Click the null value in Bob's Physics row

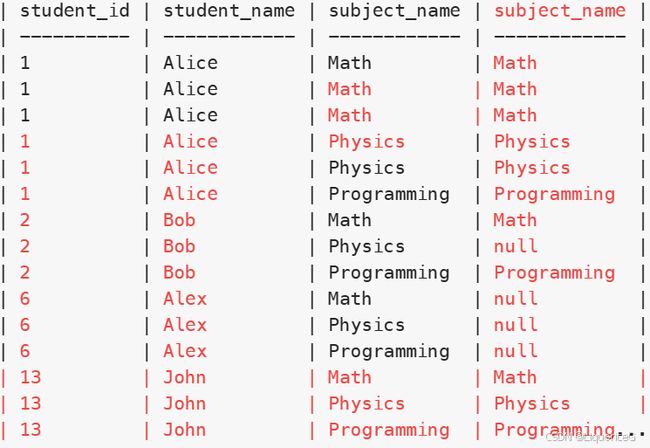(516, 246)
